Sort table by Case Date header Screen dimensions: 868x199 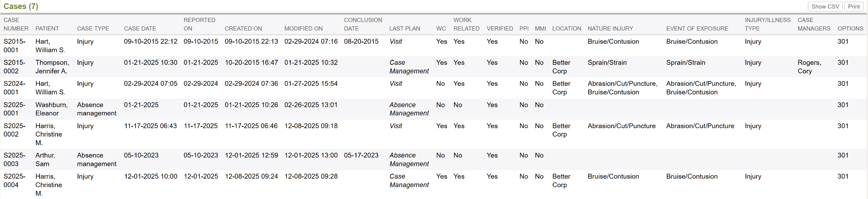point(140,28)
